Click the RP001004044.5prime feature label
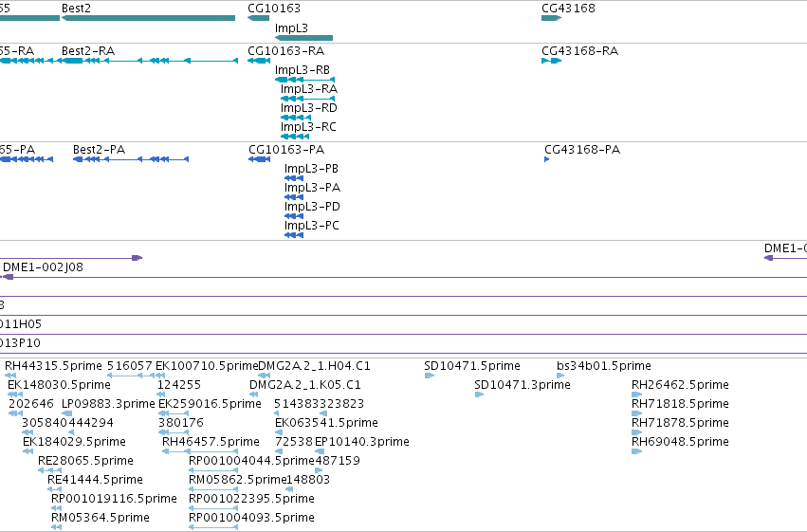807x532 pixels. pos(251,461)
